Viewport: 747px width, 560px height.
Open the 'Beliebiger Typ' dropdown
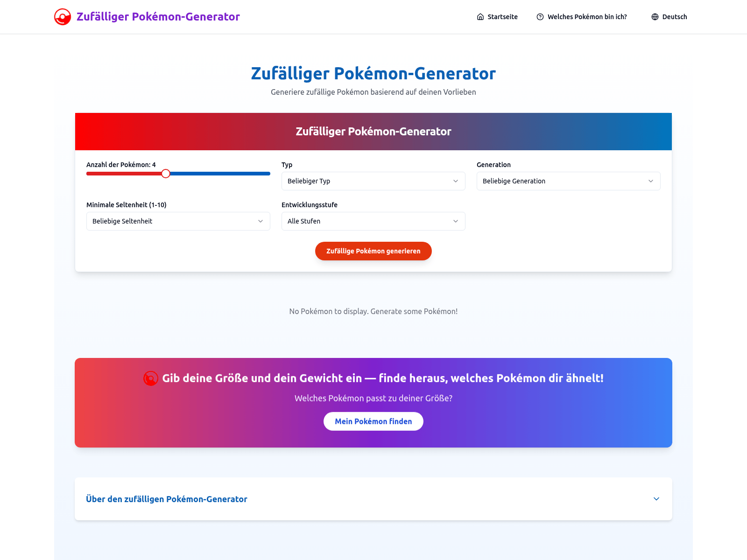pyautogui.click(x=373, y=181)
